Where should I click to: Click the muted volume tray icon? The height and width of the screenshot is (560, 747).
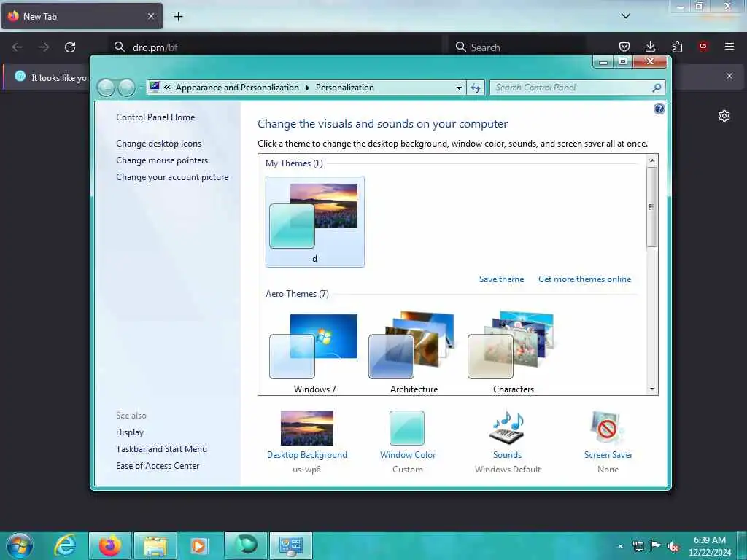(x=673, y=547)
